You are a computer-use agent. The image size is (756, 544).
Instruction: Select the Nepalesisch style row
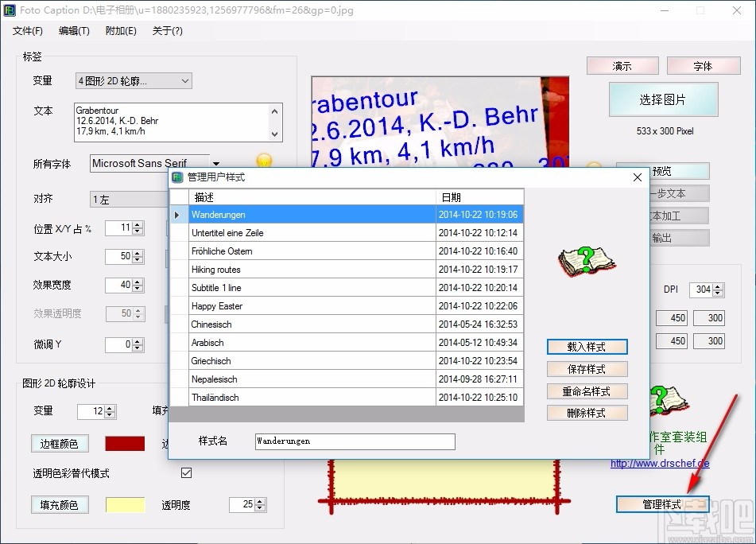coord(347,379)
